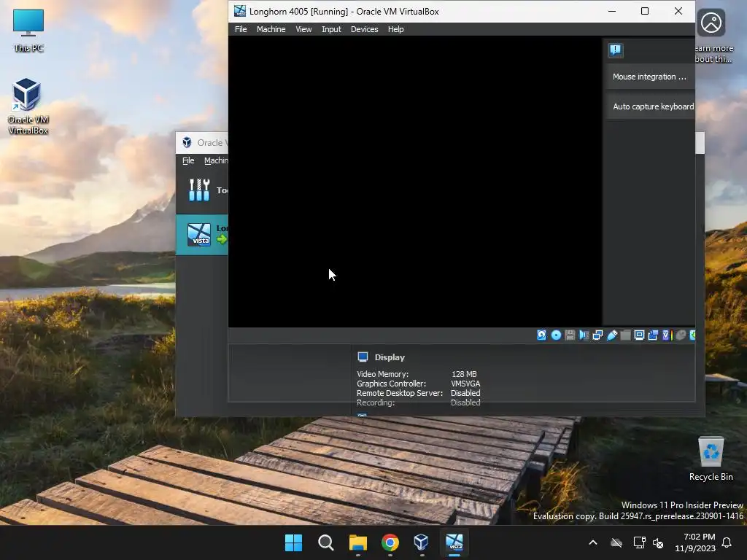Viewport: 747px width, 560px height.
Task: Open the clock and date flyout
Action: coord(695,542)
